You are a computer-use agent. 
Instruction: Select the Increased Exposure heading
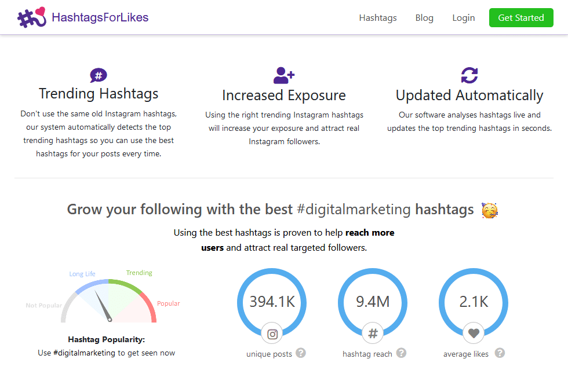[284, 96]
